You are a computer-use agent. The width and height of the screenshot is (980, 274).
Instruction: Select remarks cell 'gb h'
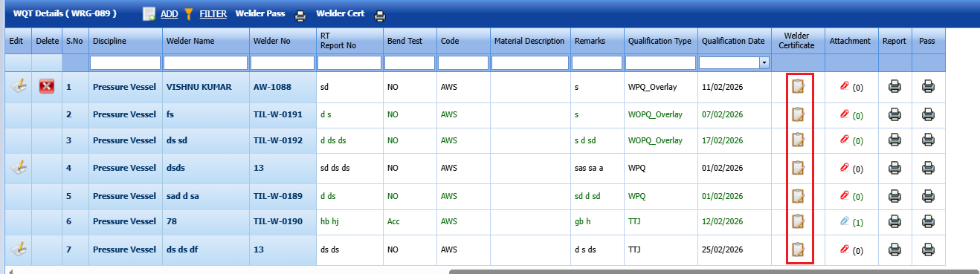click(x=583, y=221)
